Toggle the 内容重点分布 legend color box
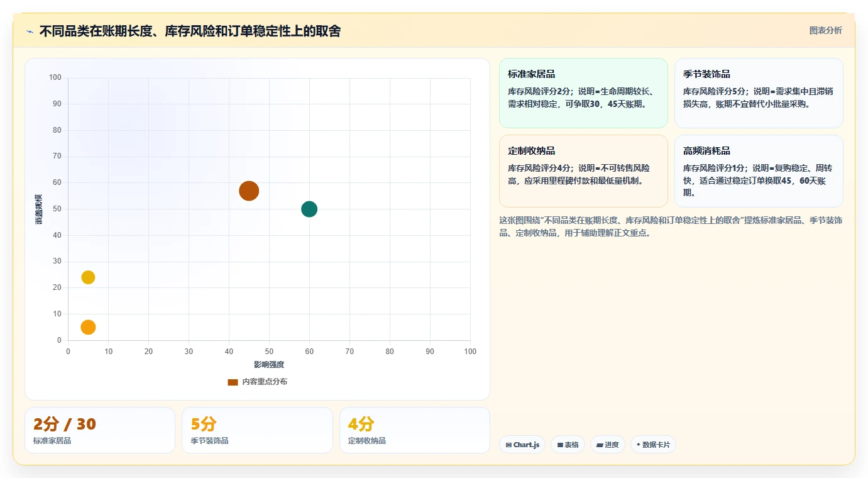The height and width of the screenshot is (478, 868). [x=233, y=382]
